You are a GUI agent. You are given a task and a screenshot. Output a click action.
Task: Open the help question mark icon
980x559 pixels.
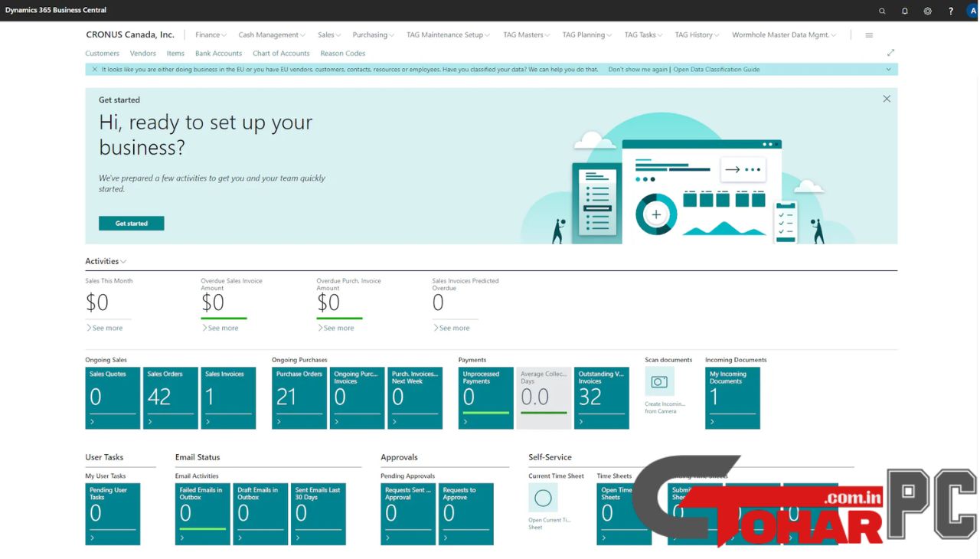[x=950, y=11]
